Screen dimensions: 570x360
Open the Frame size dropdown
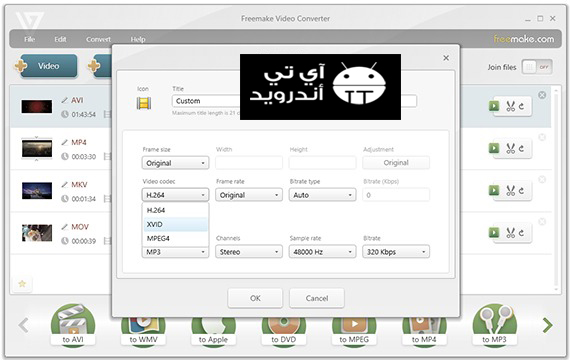coord(175,163)
